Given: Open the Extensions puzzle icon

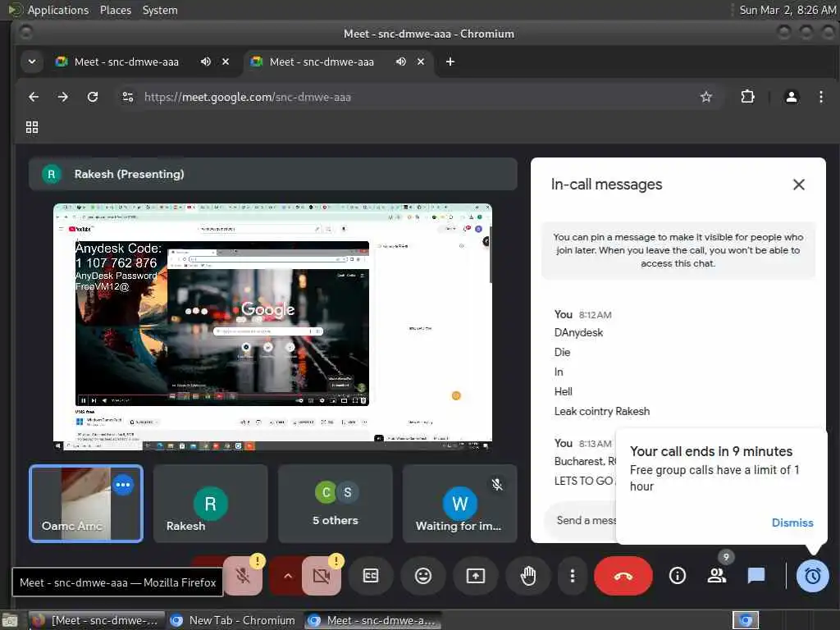Looking at the screenshot, I should 747,97.
